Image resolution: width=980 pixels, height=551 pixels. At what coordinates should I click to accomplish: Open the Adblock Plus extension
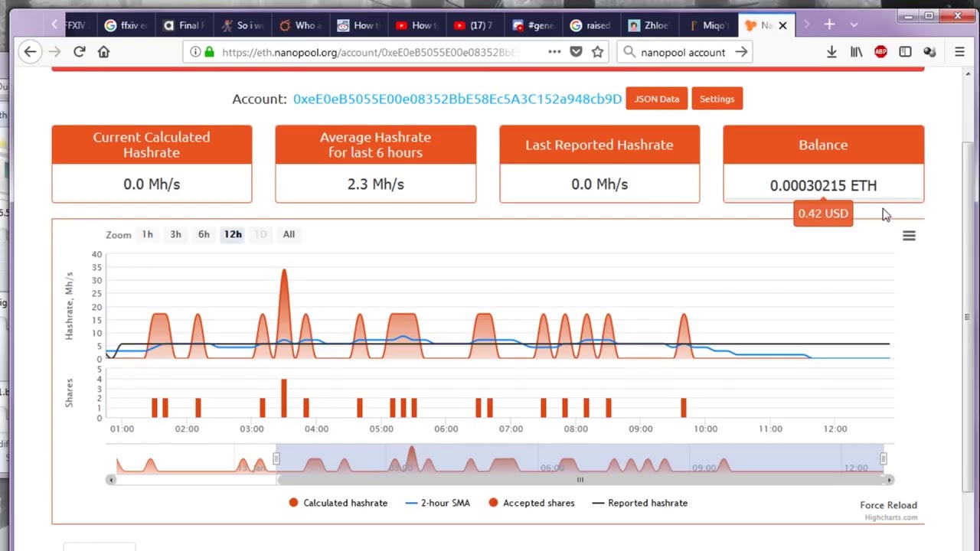(x=880, y=52)
